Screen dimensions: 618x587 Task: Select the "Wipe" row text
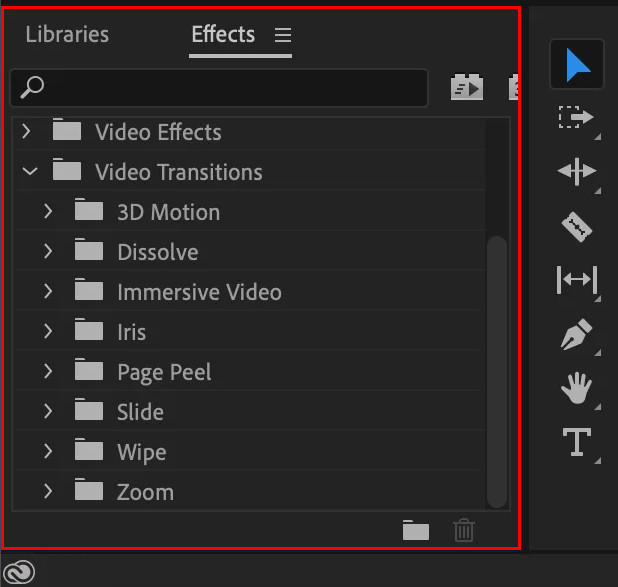pyautogui.click(x=141, y=453)
